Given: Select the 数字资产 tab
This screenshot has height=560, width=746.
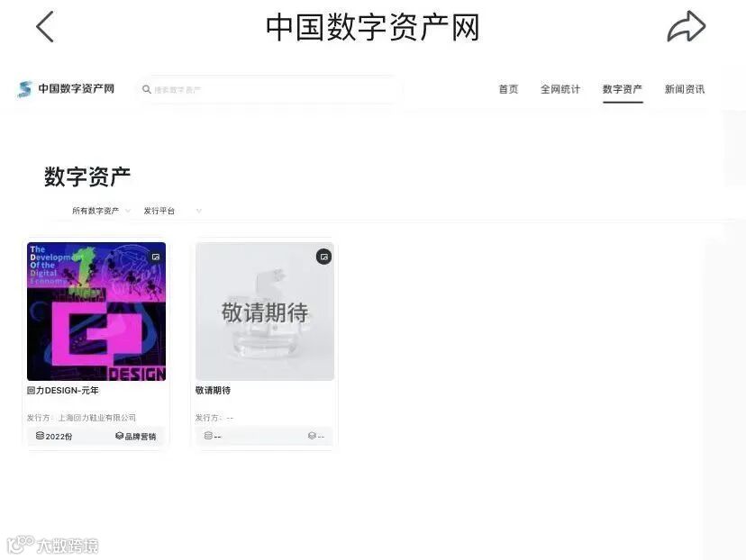Looking at the screenshot, I should (x=623, y=89).
